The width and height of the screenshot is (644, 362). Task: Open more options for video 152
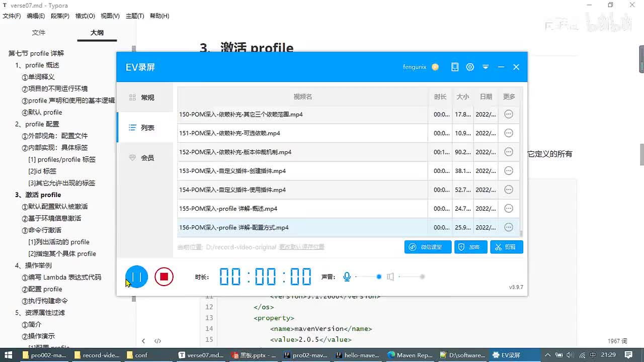(x=509, y=152)
